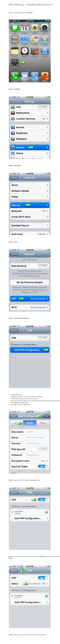Open the Settings app on home screen

tap(15, 62)
